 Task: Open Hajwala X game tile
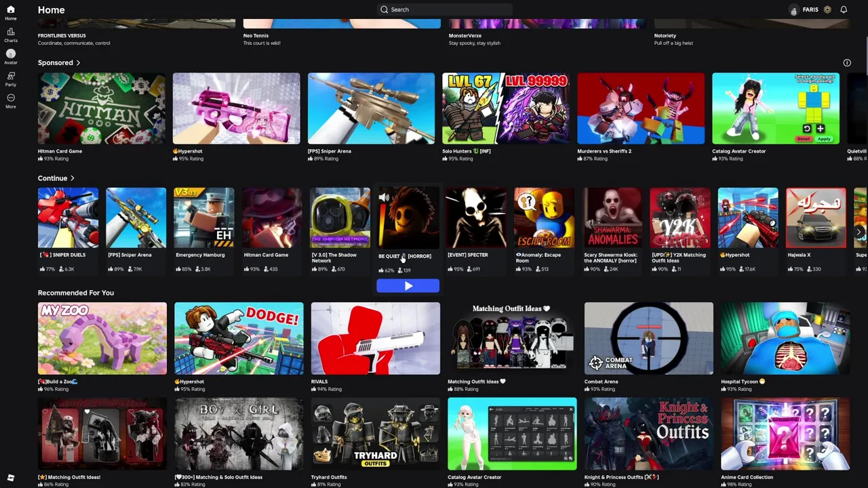pos(816,218)
